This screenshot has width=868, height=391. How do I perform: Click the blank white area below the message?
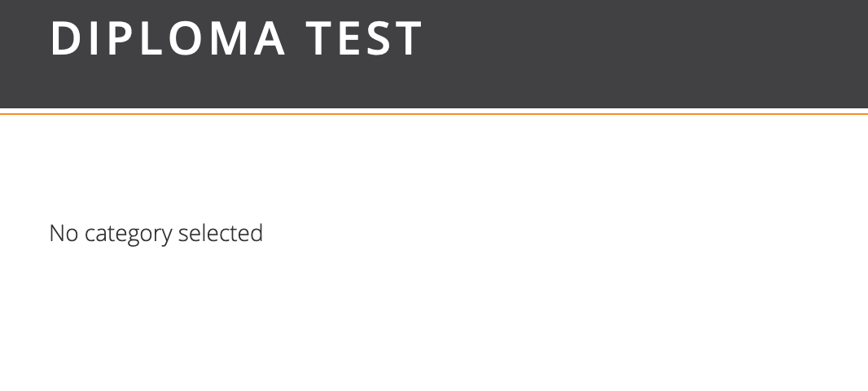(434, 326)
